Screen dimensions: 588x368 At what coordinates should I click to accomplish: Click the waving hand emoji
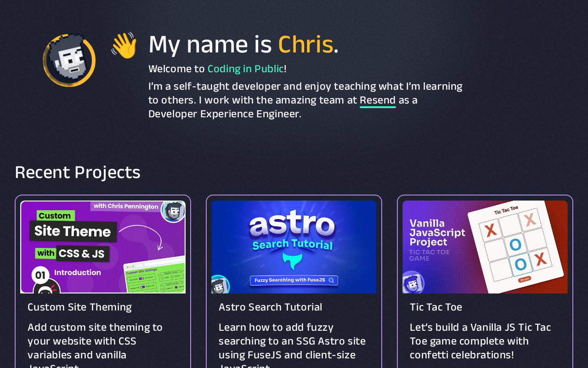(124, 45)
